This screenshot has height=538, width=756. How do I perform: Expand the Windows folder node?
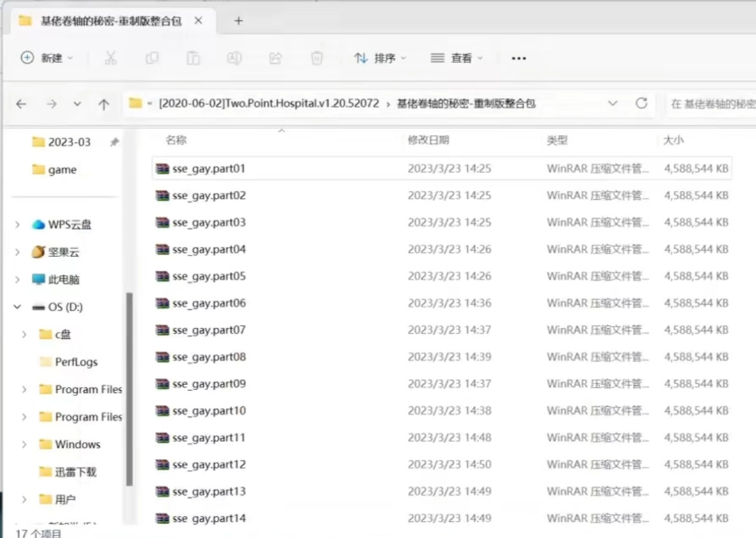24,444
